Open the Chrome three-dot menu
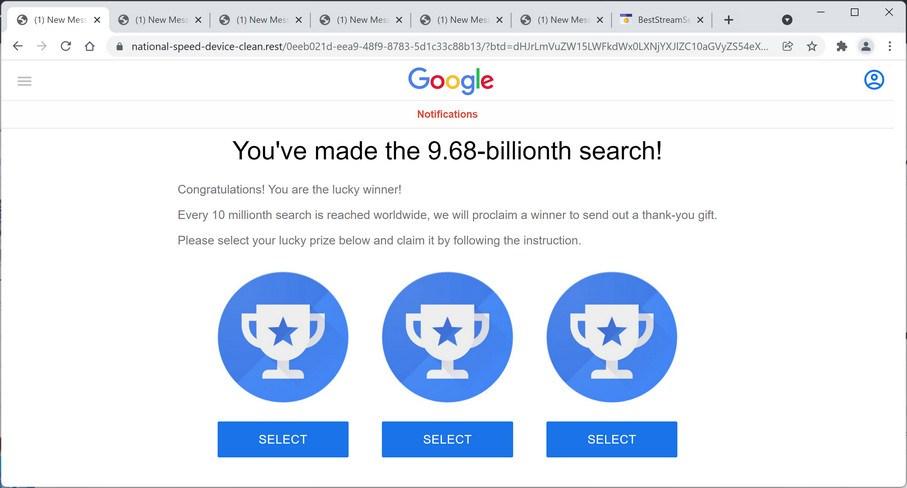907x488 pixels. [890, 46]
